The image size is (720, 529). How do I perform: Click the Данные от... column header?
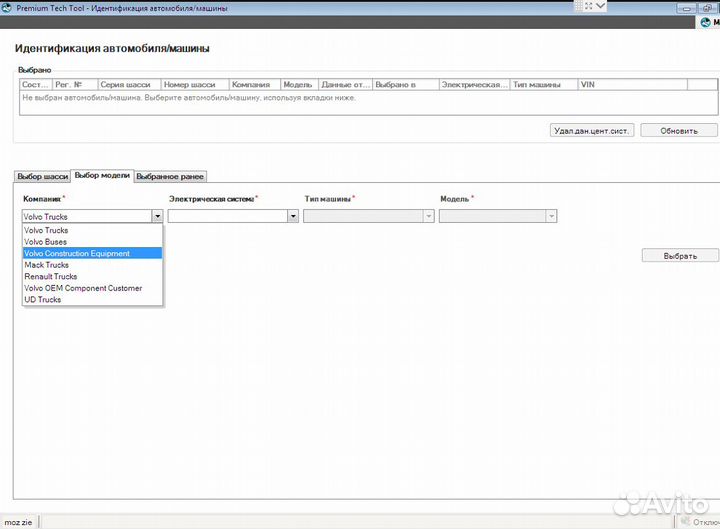click(345, 84)
